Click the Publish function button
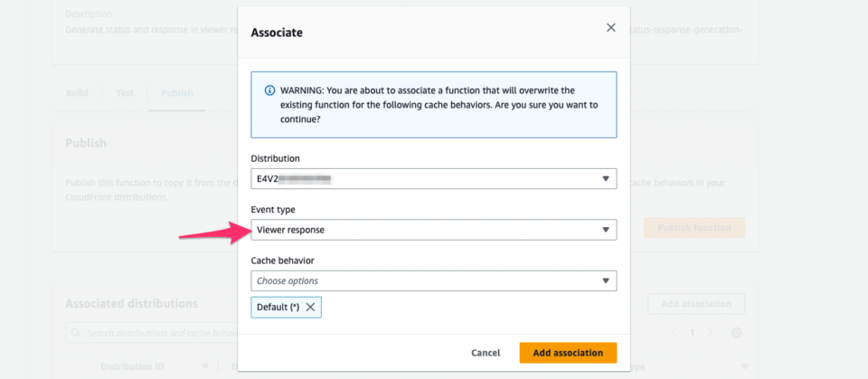This screenshot has height=379, width=868. click(694, 228)
